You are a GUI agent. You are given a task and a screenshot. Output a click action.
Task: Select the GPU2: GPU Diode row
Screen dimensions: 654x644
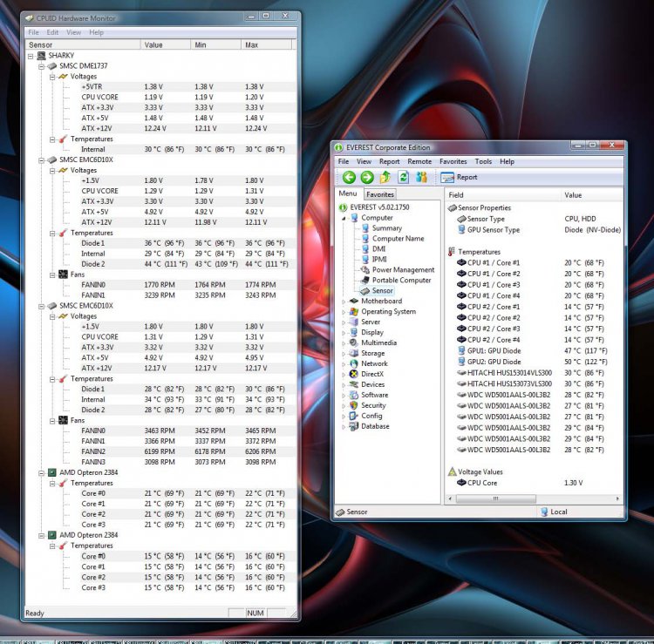[x=533, y=362]
